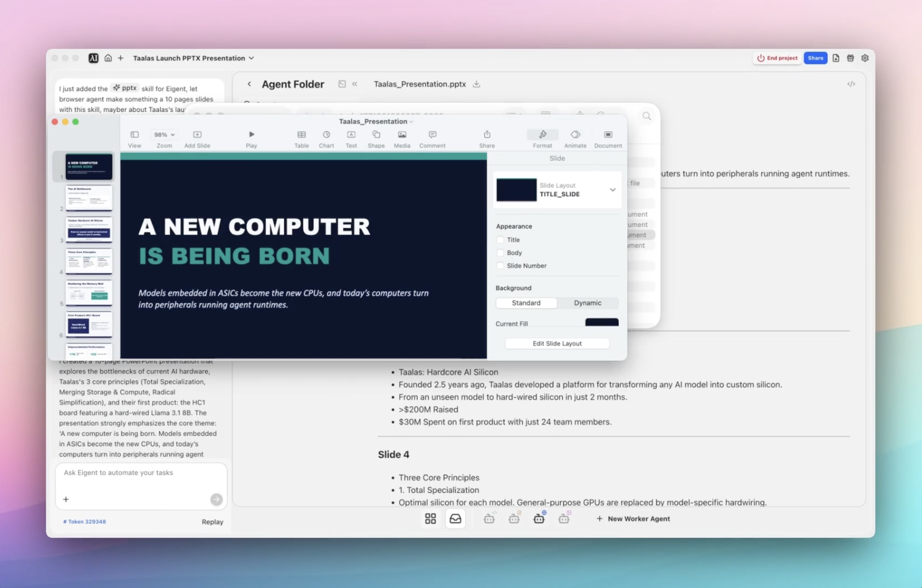Play the Keynote slideshow
This screenshot has width=922, height=588.
[251, 135]
